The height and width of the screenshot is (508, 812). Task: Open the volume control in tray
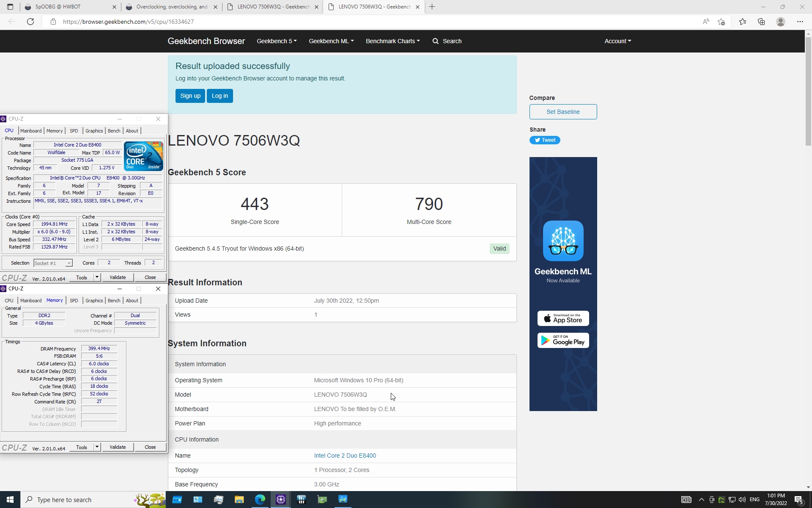[742, 500]
